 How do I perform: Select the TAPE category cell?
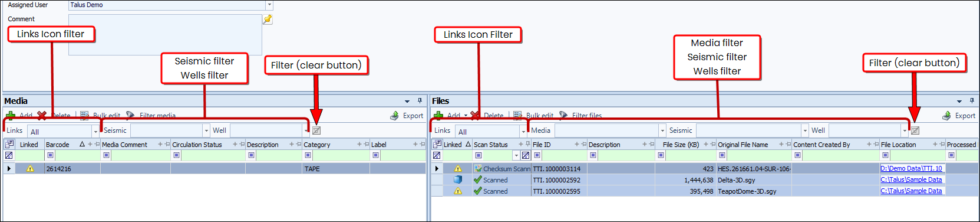(x=336, y=169)
